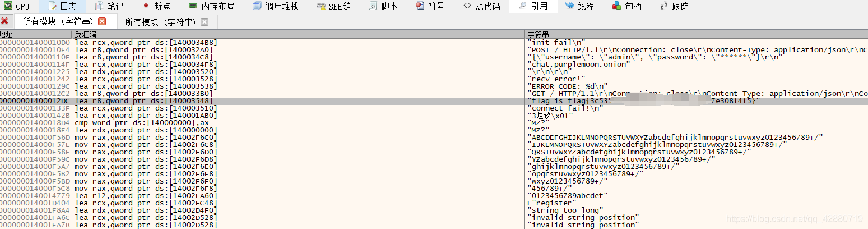This screenshot has width=868, height=229.
Task: Select the "456789+/" string row
Action: [x=434, y=188]
